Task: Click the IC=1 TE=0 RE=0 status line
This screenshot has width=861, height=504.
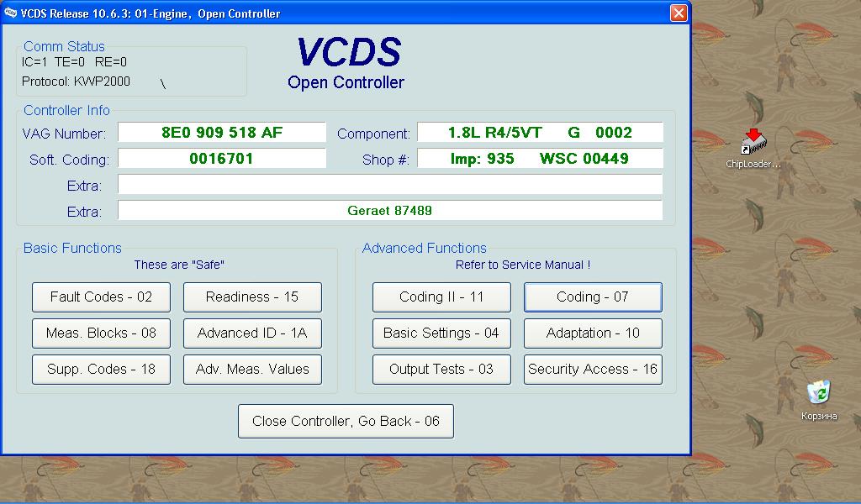Action: tap(74, 62)
